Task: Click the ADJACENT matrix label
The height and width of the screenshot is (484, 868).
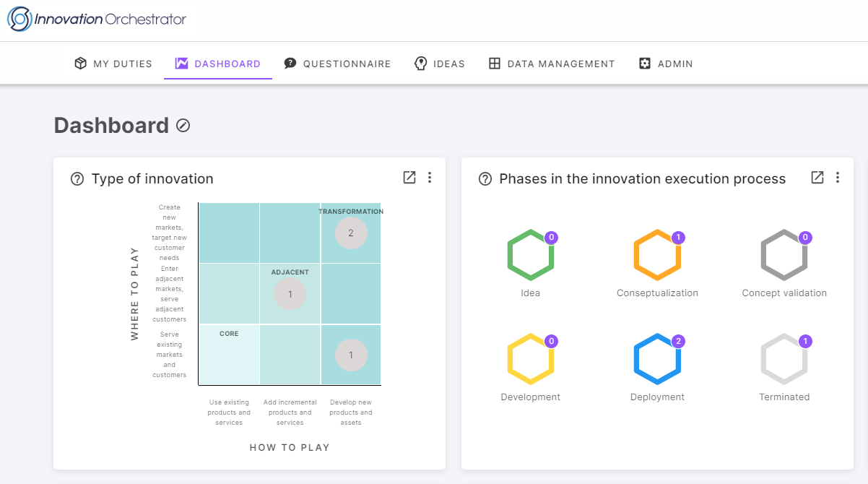Action: pos(290,272)
